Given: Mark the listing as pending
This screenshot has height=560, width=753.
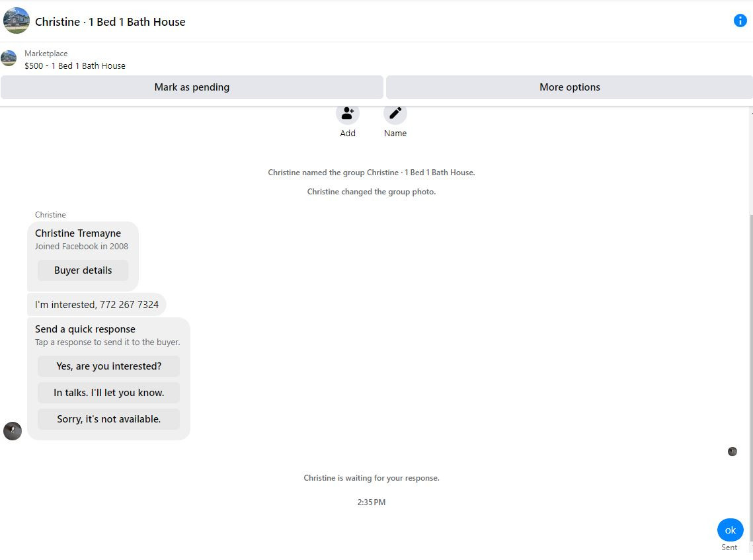Looking at the screenshot, I should (192, 87).
